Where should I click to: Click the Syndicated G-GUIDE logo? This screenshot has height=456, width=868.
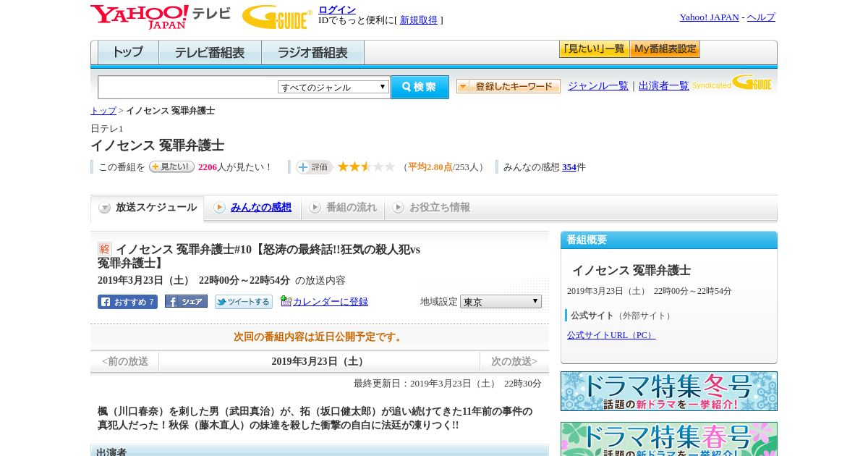coord(732,83)
